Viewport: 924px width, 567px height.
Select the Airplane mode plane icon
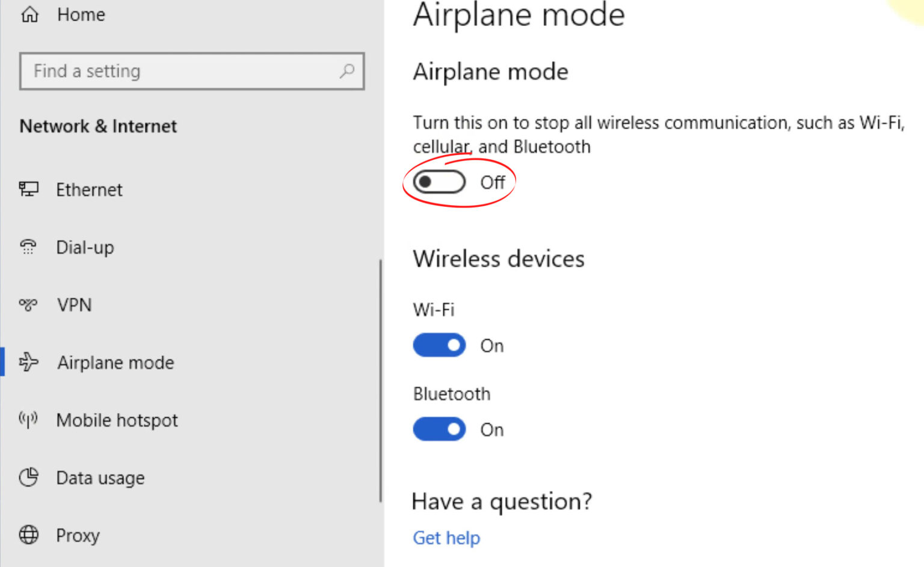pos(28,362)
